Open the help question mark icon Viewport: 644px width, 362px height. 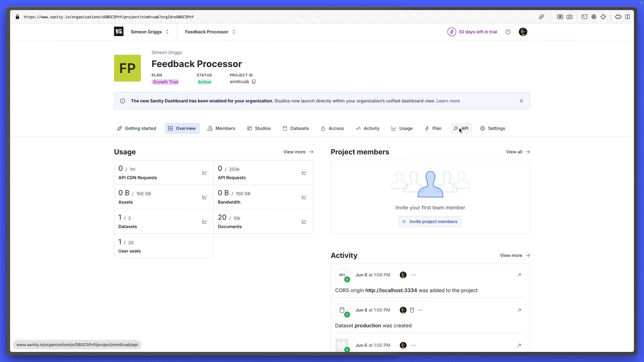coord(508,32)
